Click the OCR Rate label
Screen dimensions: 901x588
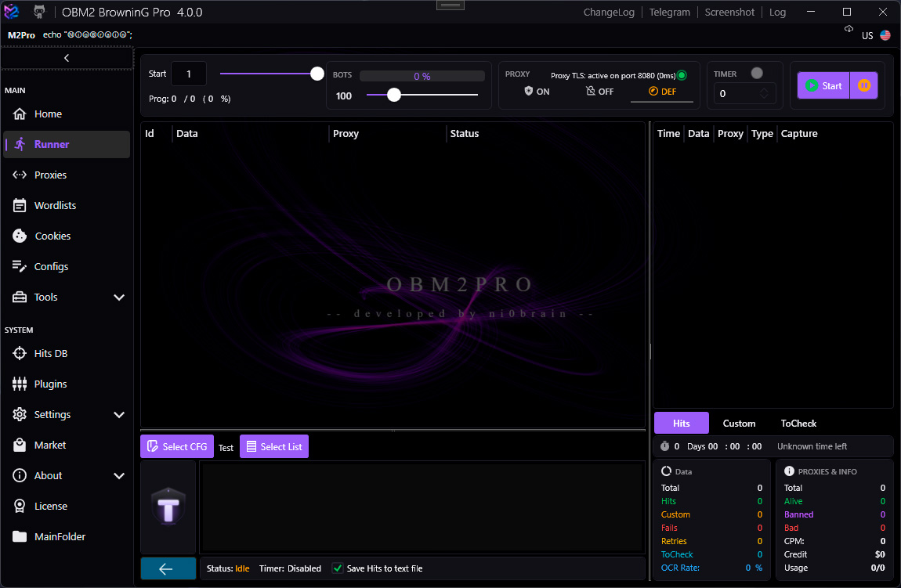click(680, 568)
